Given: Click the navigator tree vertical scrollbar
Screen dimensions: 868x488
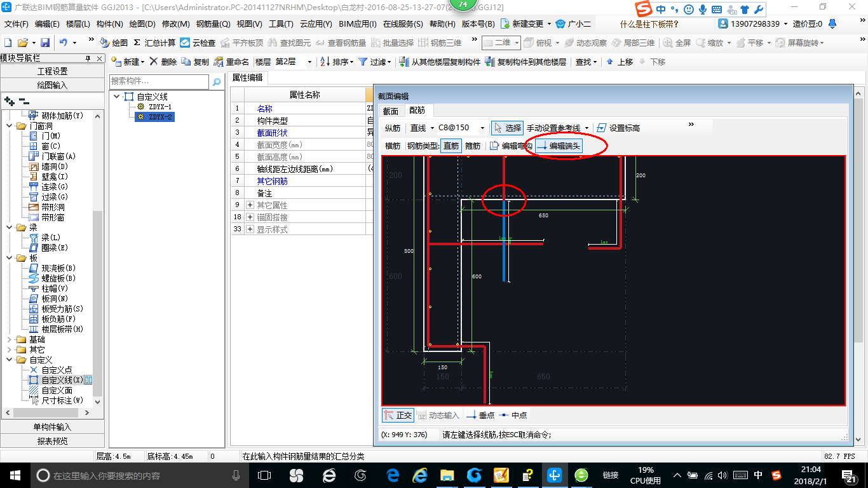Looking at the screenshot, I should tap(98, 259).
